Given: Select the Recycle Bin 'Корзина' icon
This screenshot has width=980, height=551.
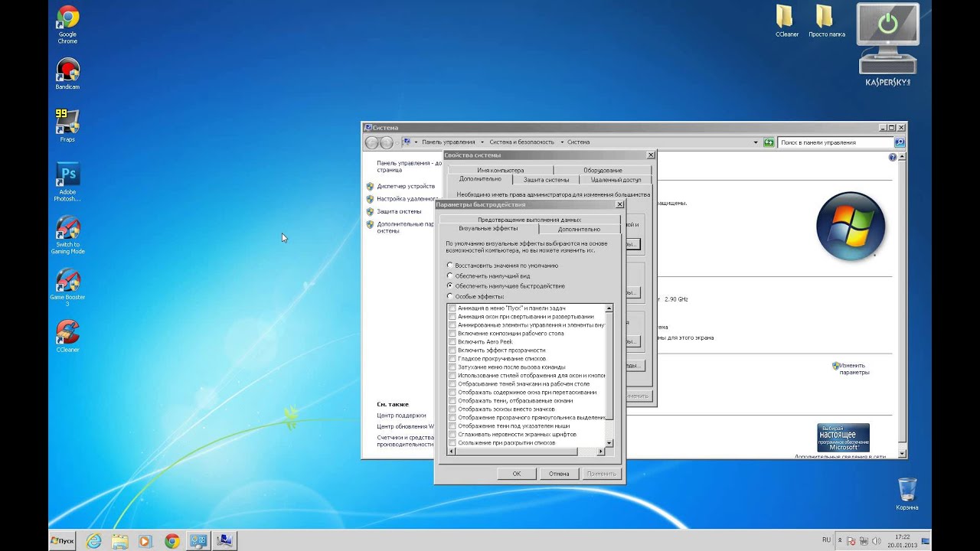Looking at the screenshot, I should (x=907, y=494).
